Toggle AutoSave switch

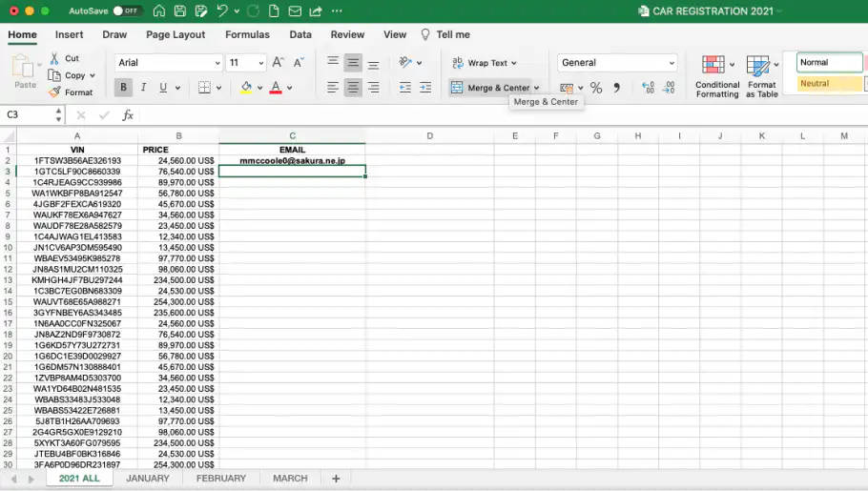(x=127, y=10)
